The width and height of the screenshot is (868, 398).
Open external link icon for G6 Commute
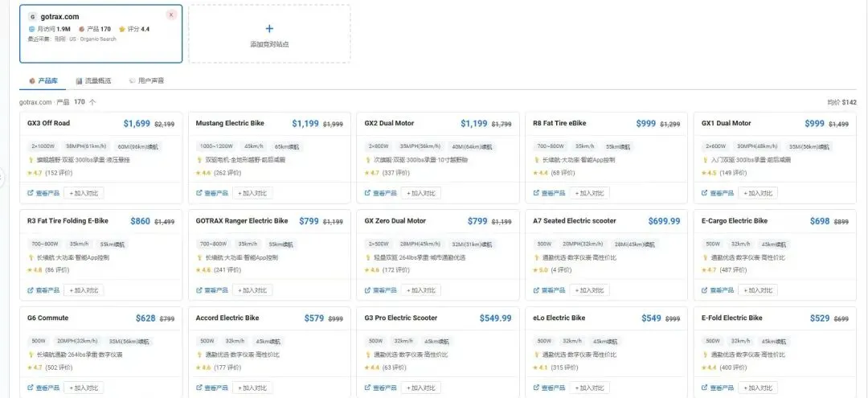pos(31,388)
